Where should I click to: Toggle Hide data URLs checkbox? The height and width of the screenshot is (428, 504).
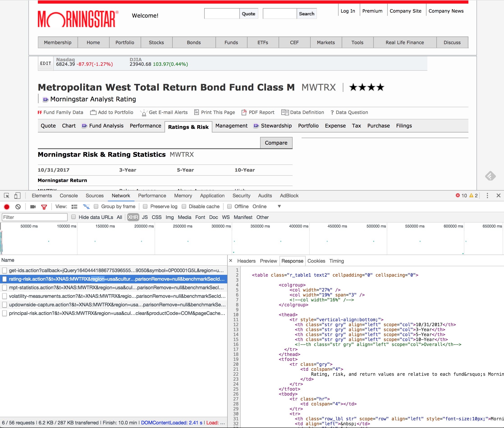[x=73, y=217]
